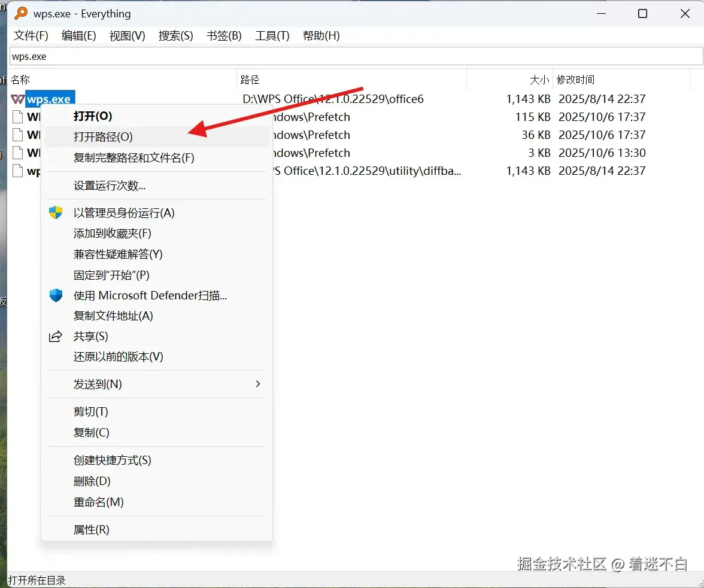Select 还原以前的版本(V)
Viewport: 704px width, 588px height.
coord(157,357)
